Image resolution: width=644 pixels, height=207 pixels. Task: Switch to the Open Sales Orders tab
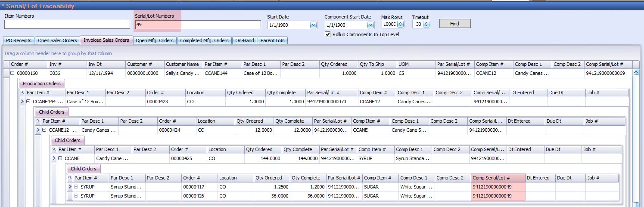57,40
